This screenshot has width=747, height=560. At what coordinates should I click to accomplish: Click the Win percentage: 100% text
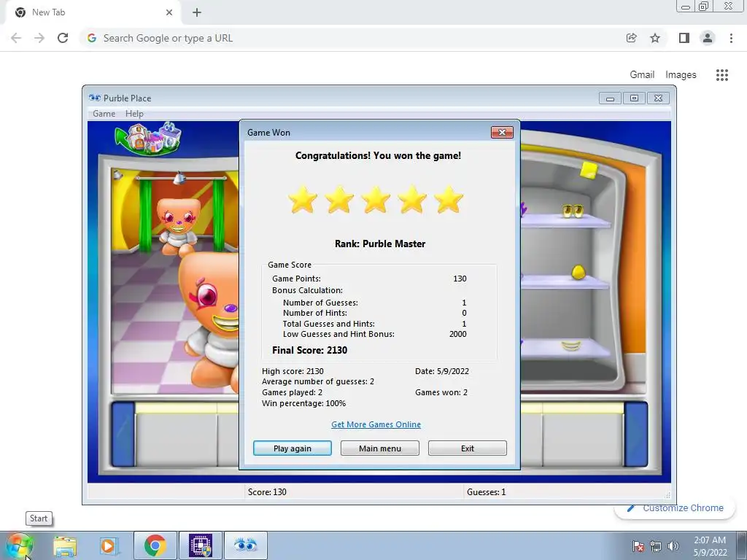(x=303, y=403)
